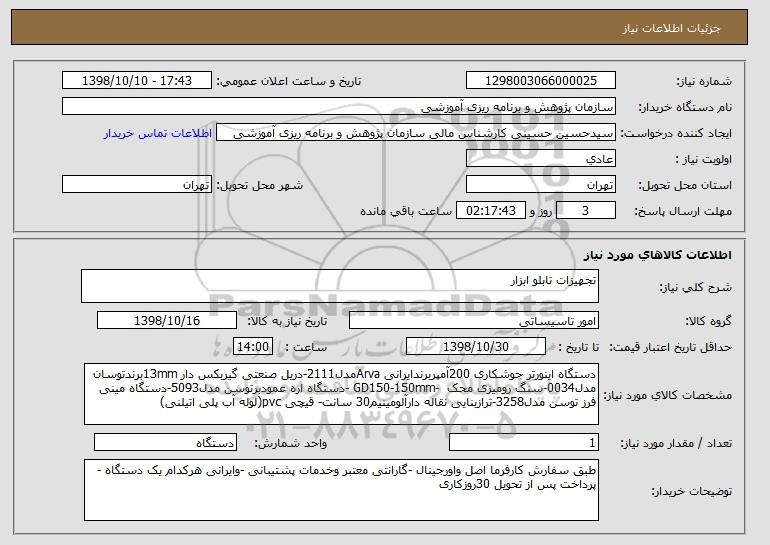This screenshot has width=770, height=545.
Task: Click the تعداد / مقدار مورد نیاز label
Action: pyautogui.click(x=676, y=444)
